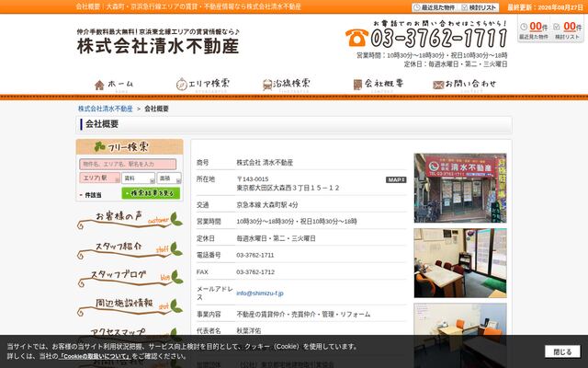Open the 賃料 dropdown

[138, 178]
